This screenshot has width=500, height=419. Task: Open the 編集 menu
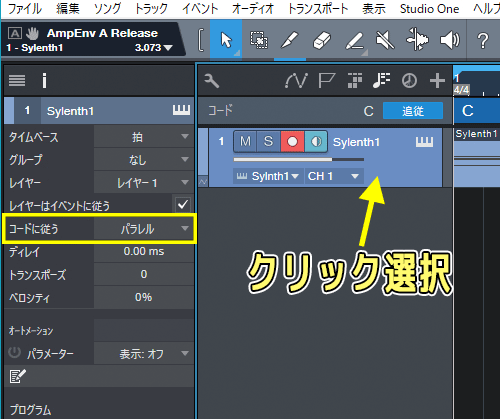[68, 9]
